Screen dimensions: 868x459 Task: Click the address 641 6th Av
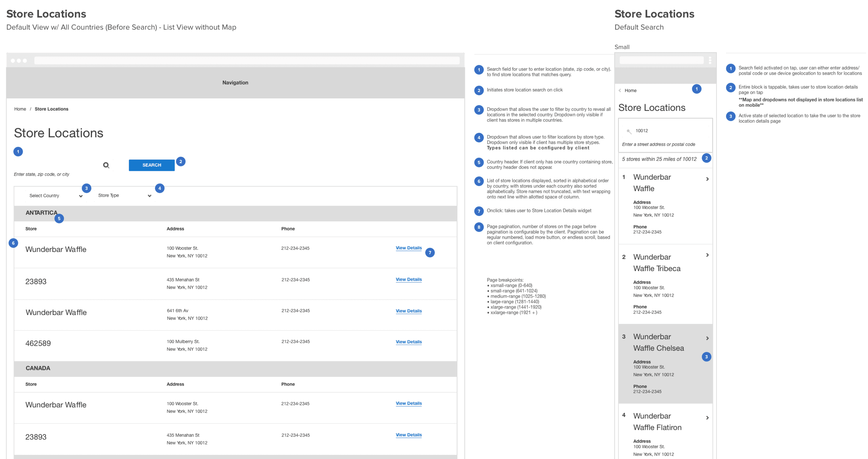[x=177, y=311]
